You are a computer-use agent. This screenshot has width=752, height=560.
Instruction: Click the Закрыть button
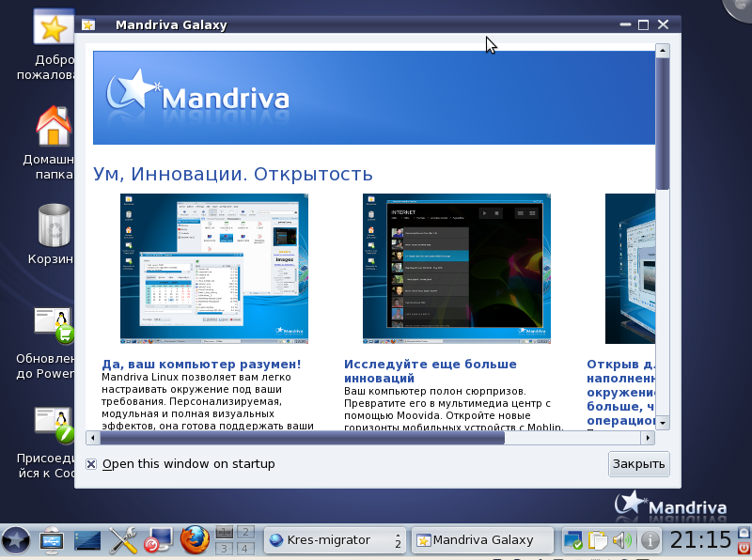pyautogui.click(x=638, y=464)
